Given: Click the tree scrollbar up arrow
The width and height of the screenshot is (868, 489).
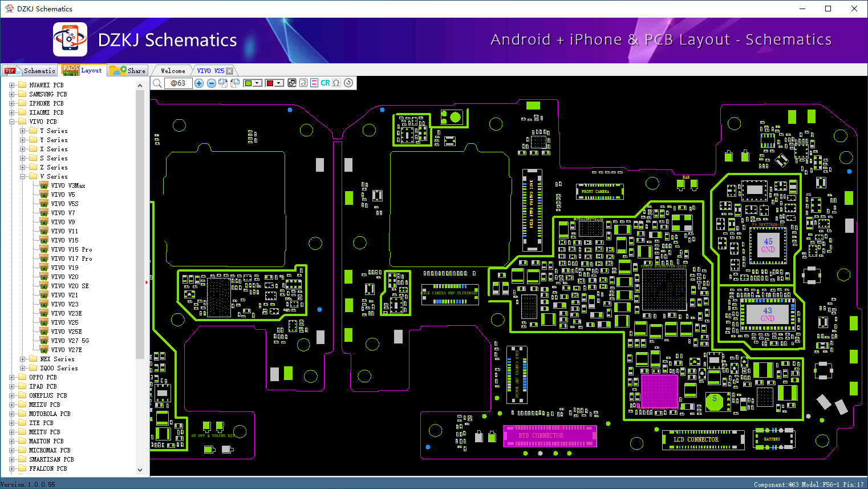Looking at the screenshot, I should 140,86.
